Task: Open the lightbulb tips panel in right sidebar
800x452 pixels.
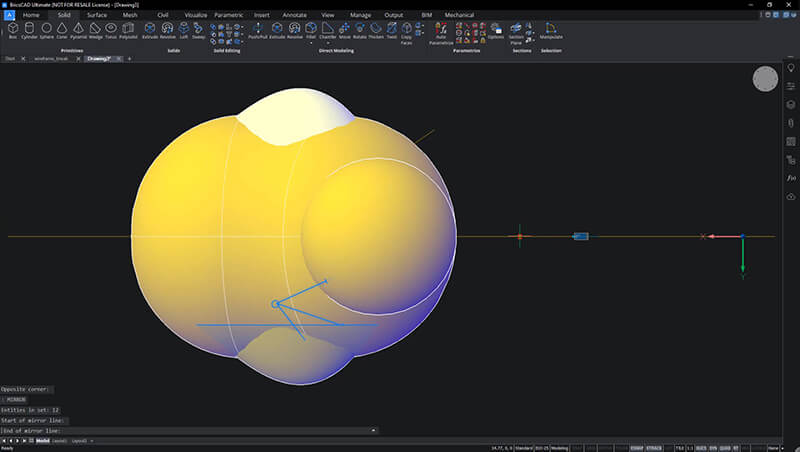Action: coord(791,68)
